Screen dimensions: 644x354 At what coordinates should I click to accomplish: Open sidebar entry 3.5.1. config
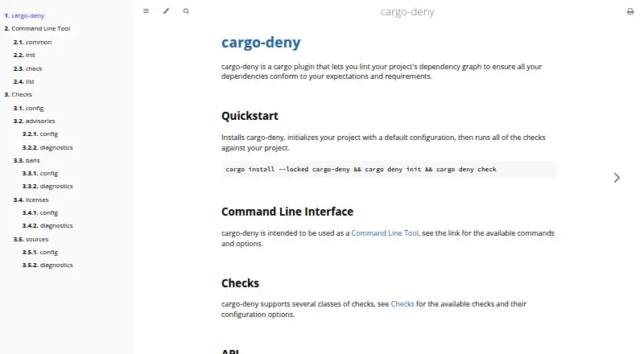pyautogui.click(x=40, y=252)
